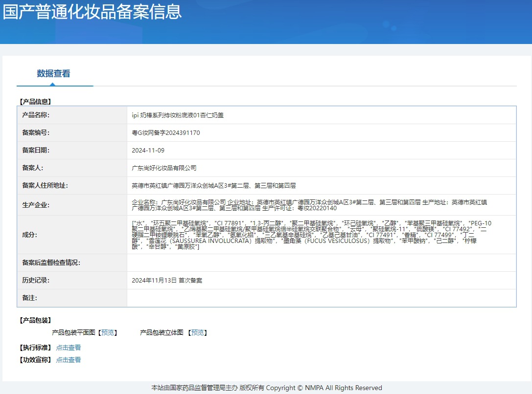Click the 备案人 row label
The image size is (532, 394).
[x=33, y=168]
